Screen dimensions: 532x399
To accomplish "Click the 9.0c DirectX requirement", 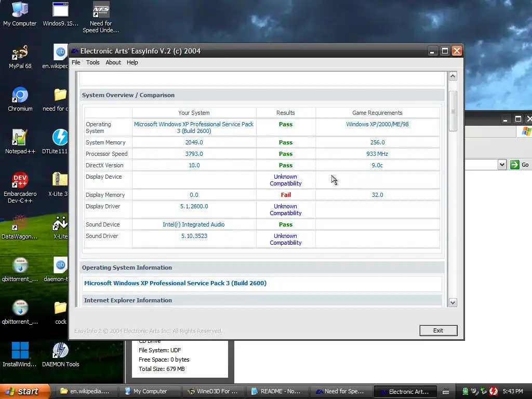I will (377, 165).
